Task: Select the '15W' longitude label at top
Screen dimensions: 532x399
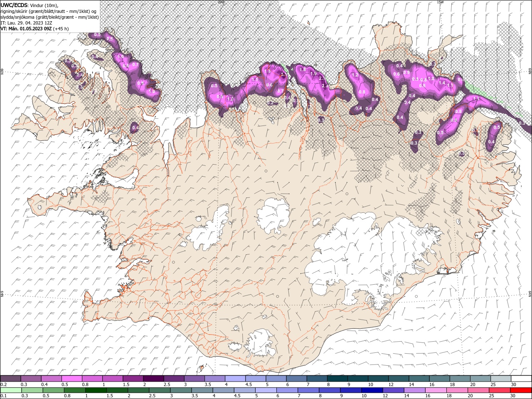Action: (x=441, y=2)
